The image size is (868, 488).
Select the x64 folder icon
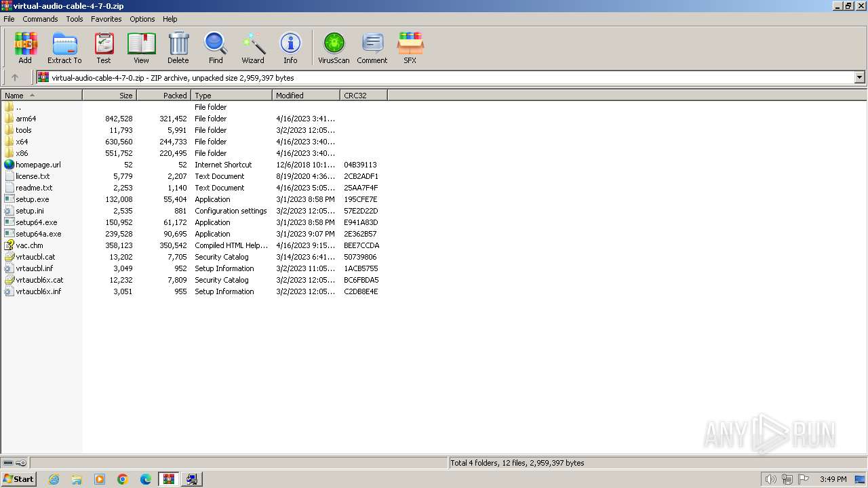9,142
